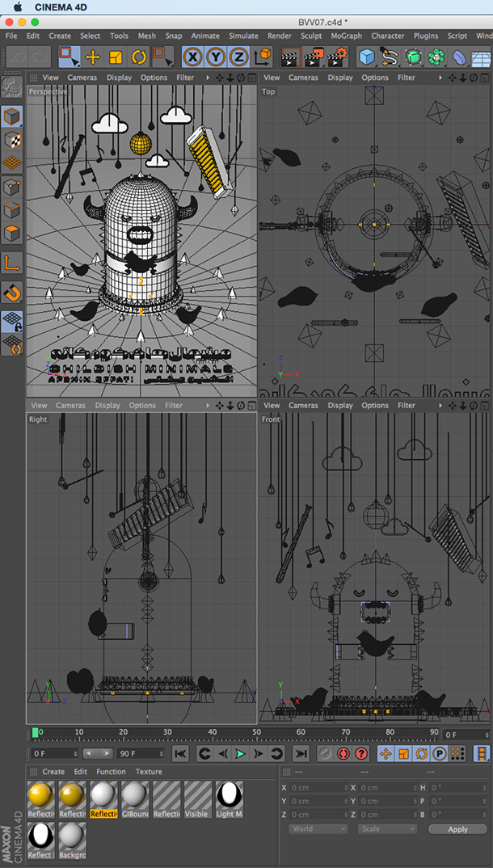Image resolution: width=493 pixels, height=868 pixels.
Task: Select the Rotate tool in top toolbar
Action: point(138,57)
